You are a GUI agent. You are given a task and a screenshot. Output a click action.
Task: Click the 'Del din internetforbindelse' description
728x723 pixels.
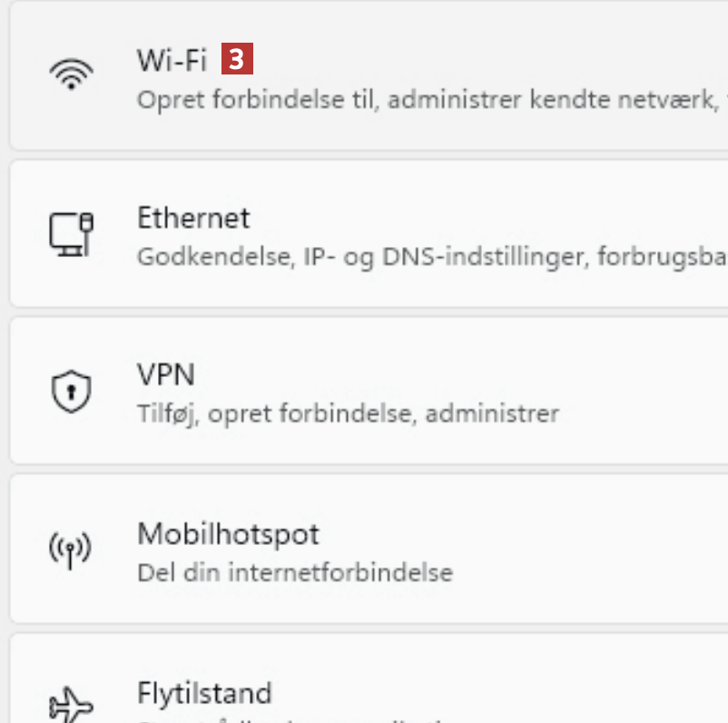coord(294,572)
